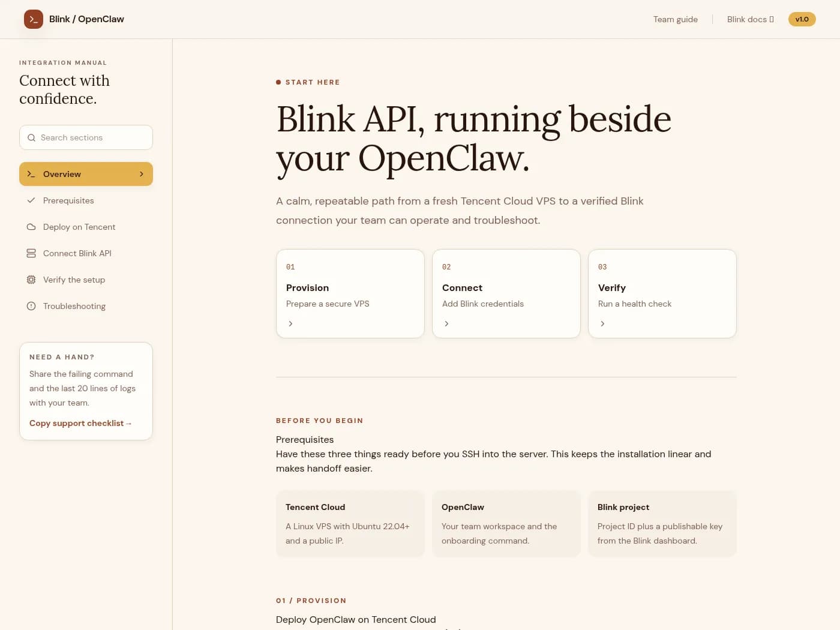Click the Tencent Cloud prerequisite card
This screenshot has height=630, width=840.
[350, 524]
